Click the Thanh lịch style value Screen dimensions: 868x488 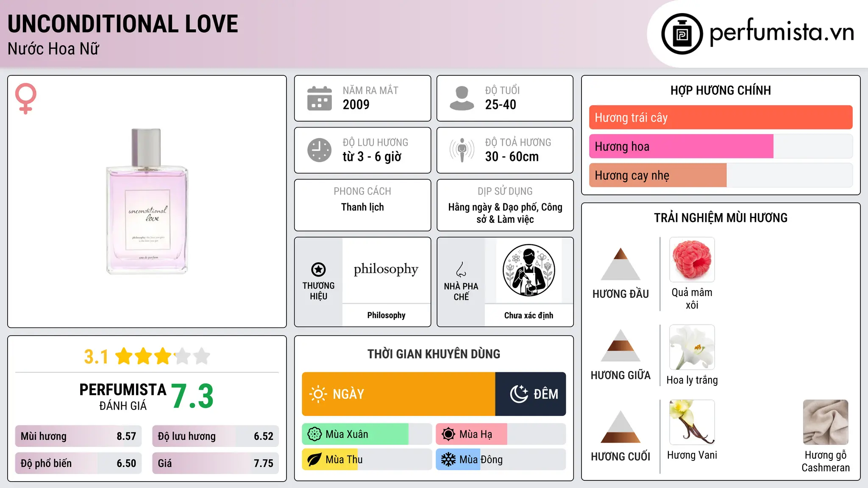362,207
